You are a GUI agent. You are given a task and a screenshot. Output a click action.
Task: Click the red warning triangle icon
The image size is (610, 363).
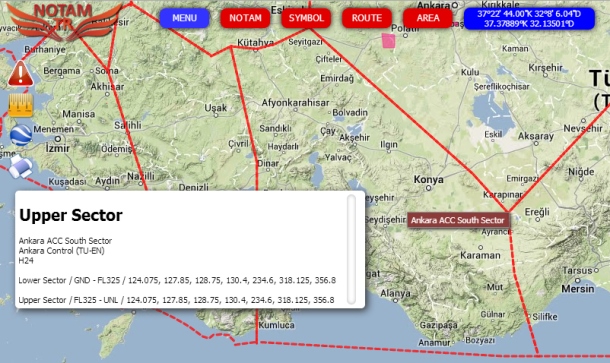click(21, 74)
